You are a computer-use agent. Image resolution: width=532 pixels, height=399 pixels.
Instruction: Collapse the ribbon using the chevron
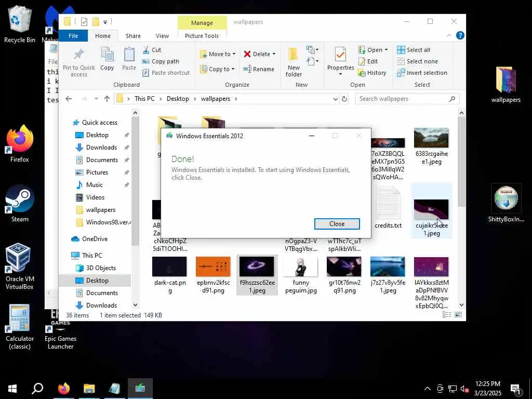pyautogui.click(x=448, y=35)
